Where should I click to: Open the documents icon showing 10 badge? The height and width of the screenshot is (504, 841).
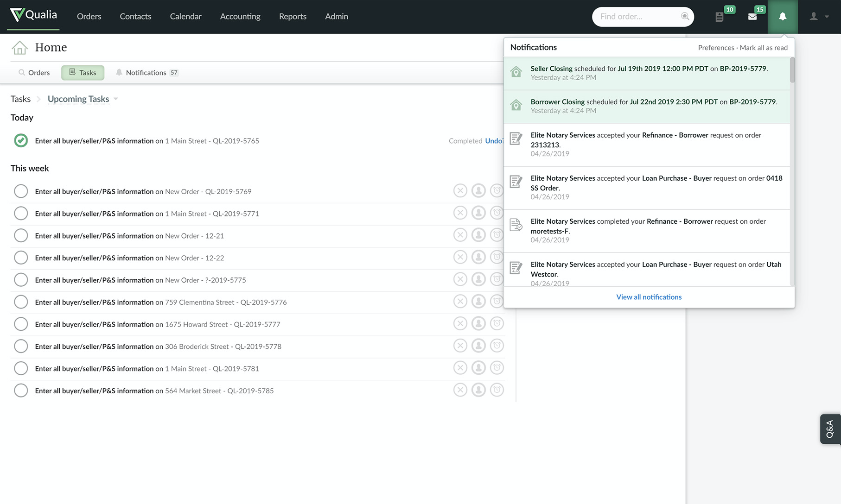coord(719,17)
